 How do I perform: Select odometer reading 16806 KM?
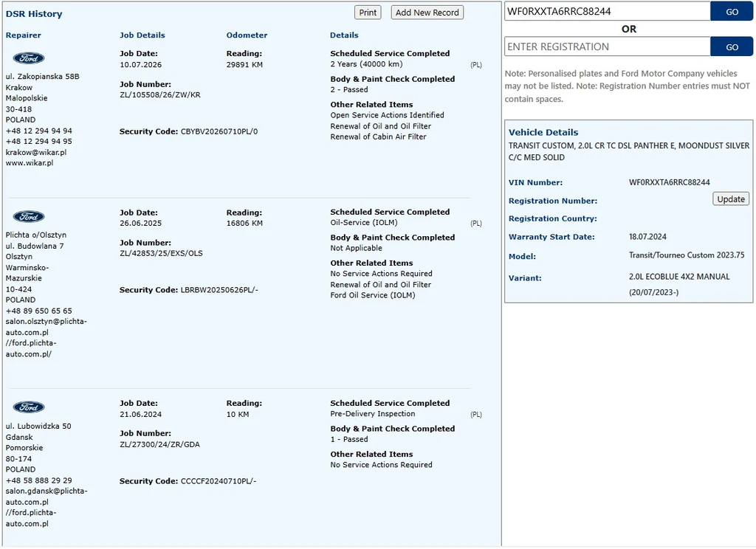[244, 223]
